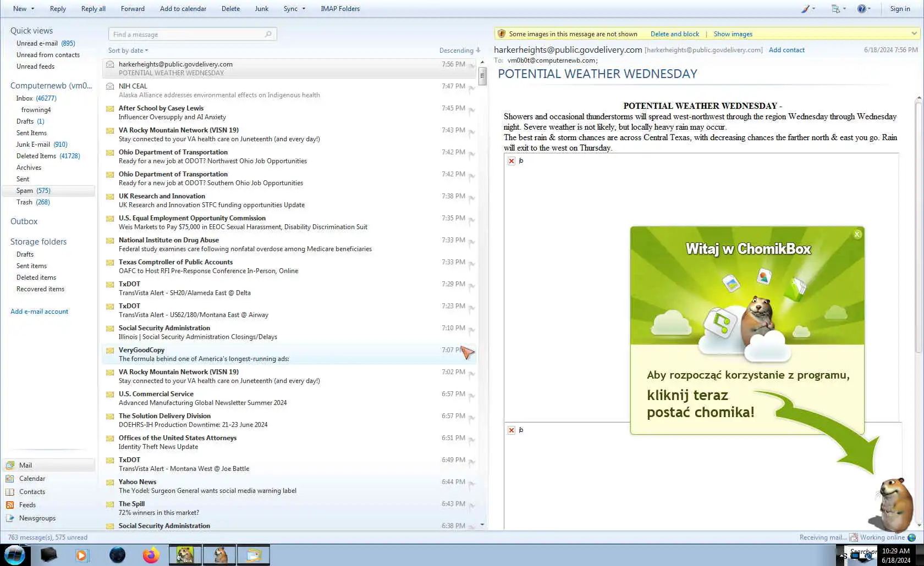Image resolution: width=924 pixels, height=566 pixels.
Task: Open IMAP Folders from the toolbar
Action: coord(340,9)
